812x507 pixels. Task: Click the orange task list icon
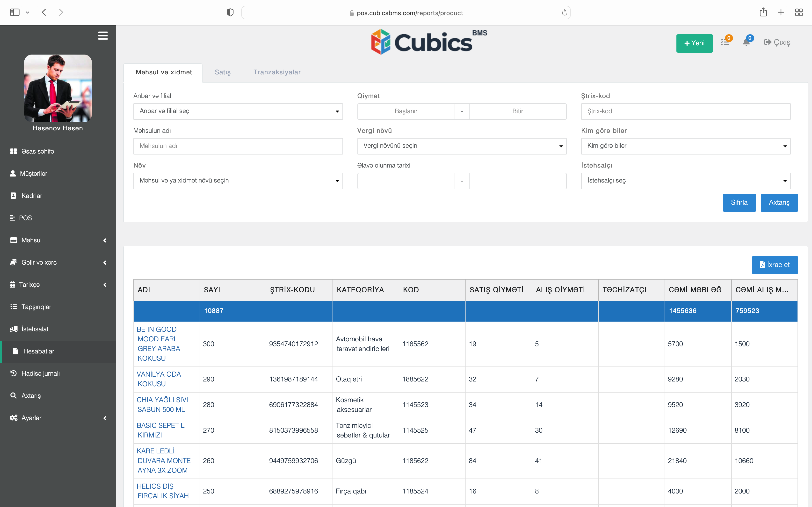point(725,42)
